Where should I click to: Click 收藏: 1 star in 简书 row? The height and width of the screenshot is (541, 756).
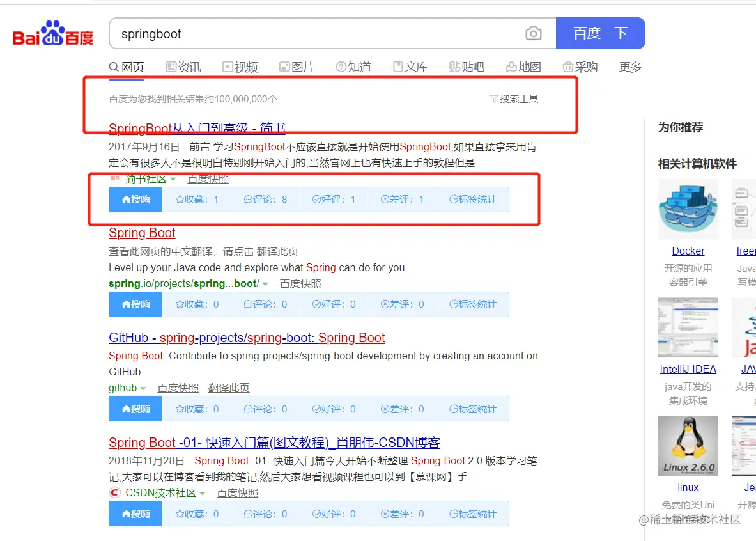click(x=197, y=200)
